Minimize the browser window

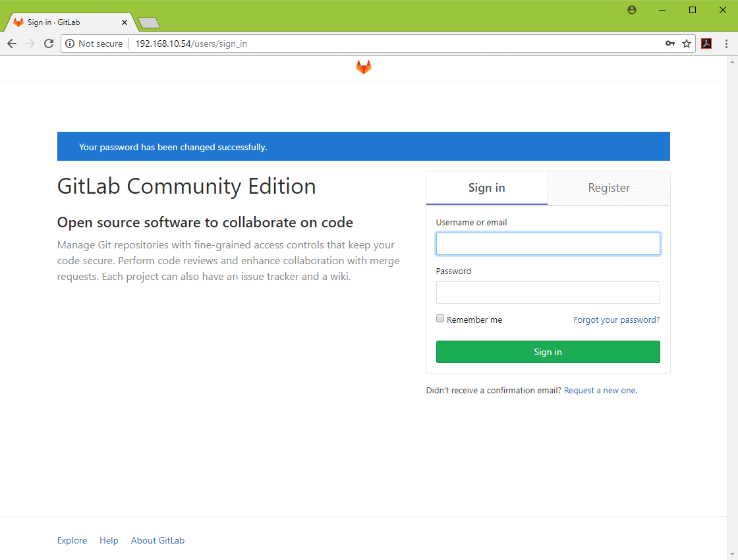click(x=662, y=10)
